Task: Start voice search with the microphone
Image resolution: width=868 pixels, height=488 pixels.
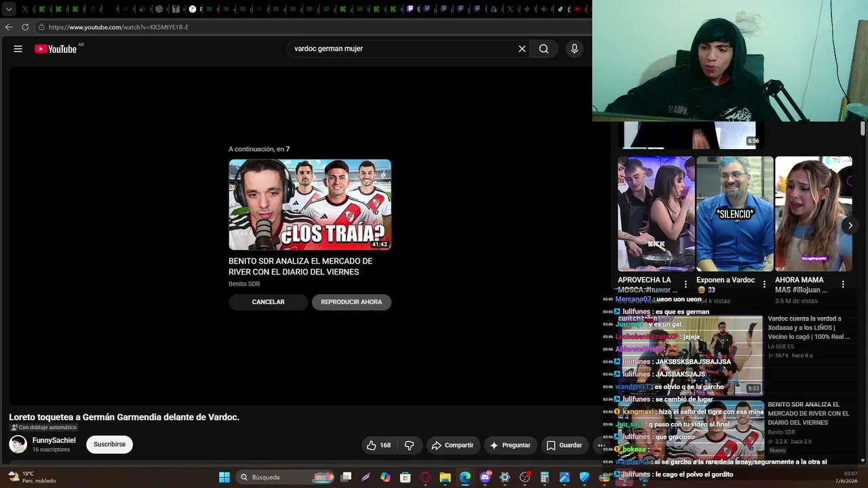Action: [574, 49]
